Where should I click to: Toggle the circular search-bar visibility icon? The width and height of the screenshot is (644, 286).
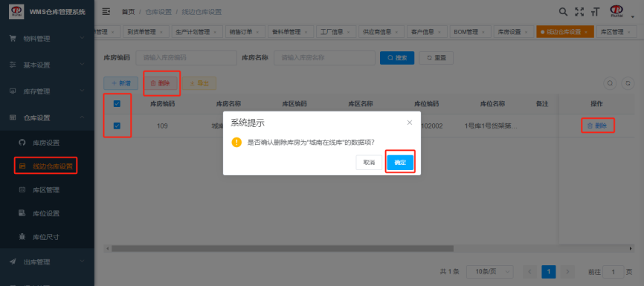(x=610, y=83)
